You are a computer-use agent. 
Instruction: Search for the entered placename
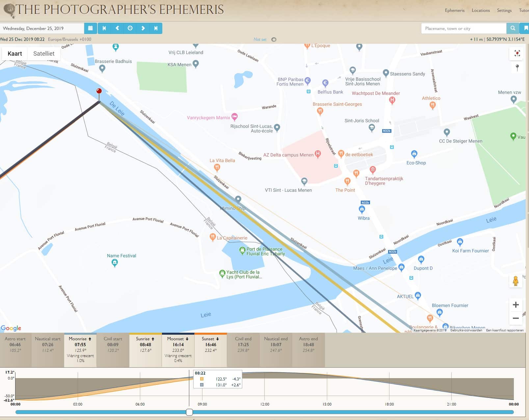coord(513,28)
